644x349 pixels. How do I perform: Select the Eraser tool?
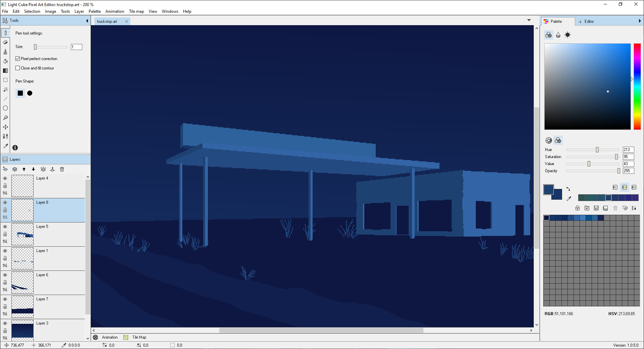(x=5, y=42)
